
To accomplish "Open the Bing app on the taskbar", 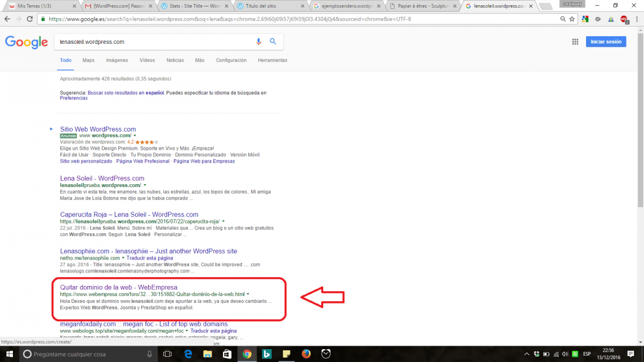I will (266, 354).
